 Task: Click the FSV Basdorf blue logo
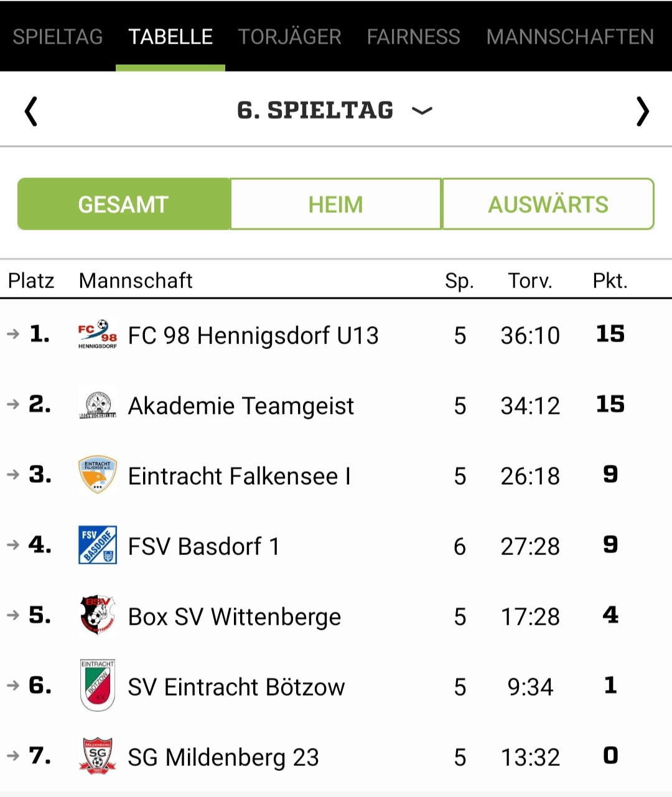coord(97,545)
